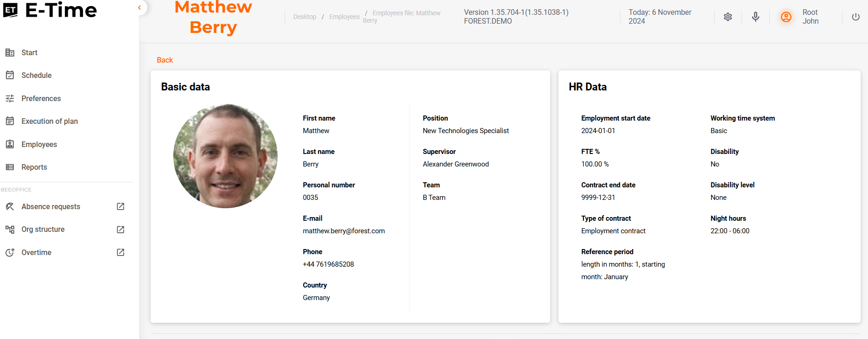The image size is (868, 339).
Task: Click contract end date 9999-12-31
Action: coord(598,198)
